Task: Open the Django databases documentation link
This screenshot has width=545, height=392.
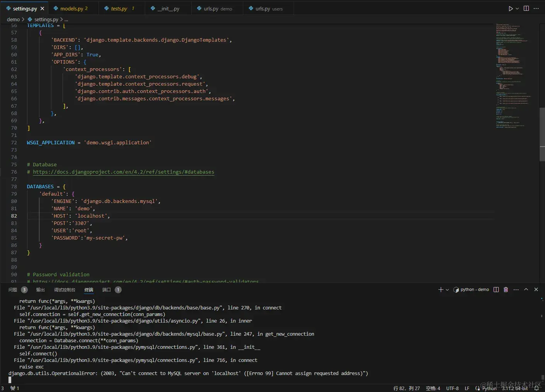Action: (x=123, y=172)
